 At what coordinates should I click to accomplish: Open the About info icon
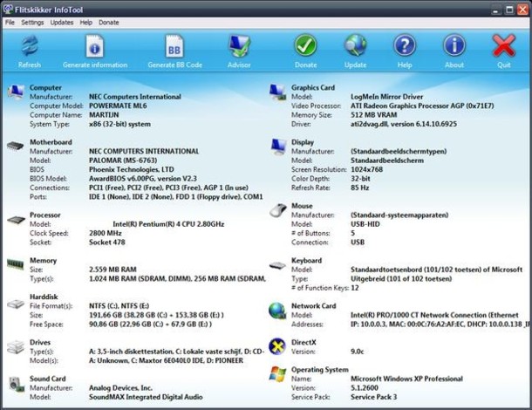click(454, 45)
